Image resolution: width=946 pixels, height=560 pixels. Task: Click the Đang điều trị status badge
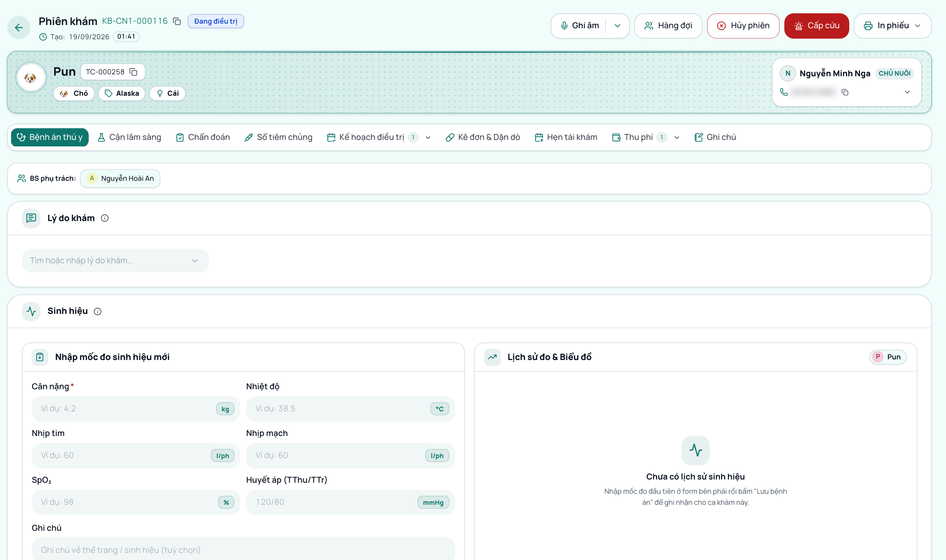[216, 21]
